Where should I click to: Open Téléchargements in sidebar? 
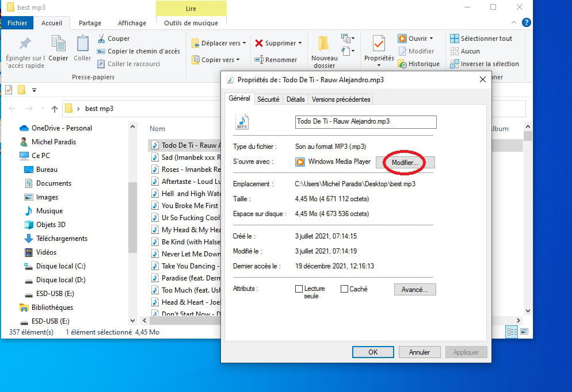pos(56,239)
